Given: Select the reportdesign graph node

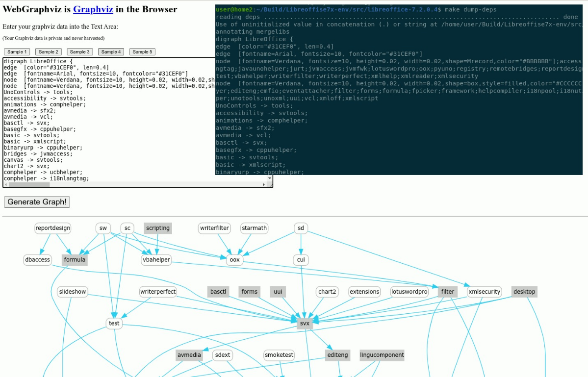Looking at the screenshot, I should click(x=53, y=228).
